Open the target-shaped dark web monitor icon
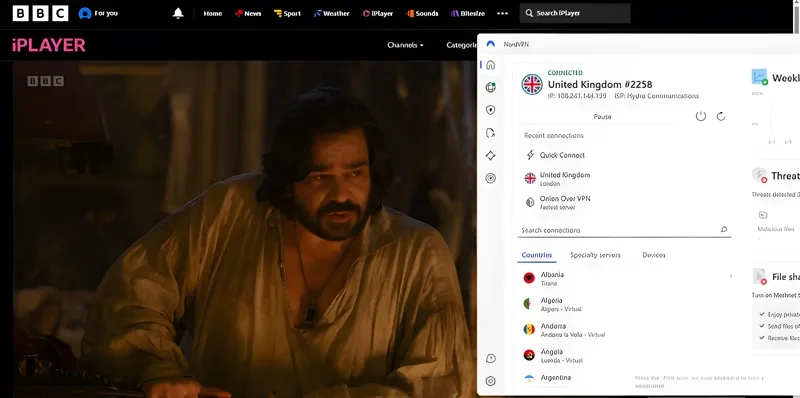This screenshot has width=800, height=398. [x=490, y=178]
